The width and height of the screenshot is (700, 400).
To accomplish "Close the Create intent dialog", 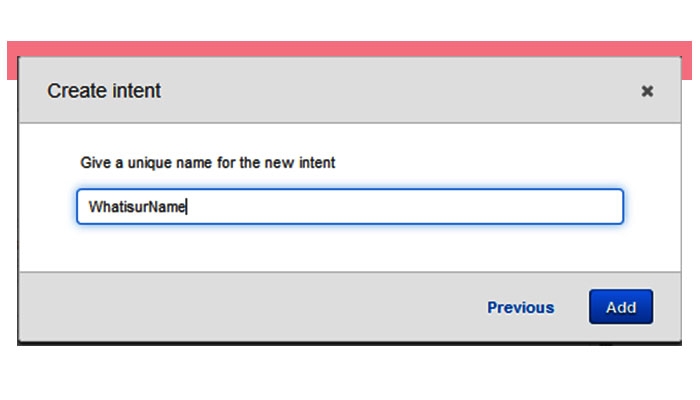I will 647,91.
